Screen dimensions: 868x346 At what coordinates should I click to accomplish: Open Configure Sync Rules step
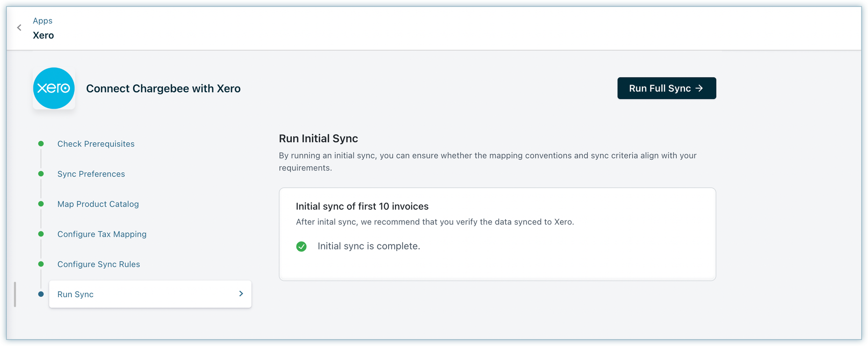(x=98, y=264)
